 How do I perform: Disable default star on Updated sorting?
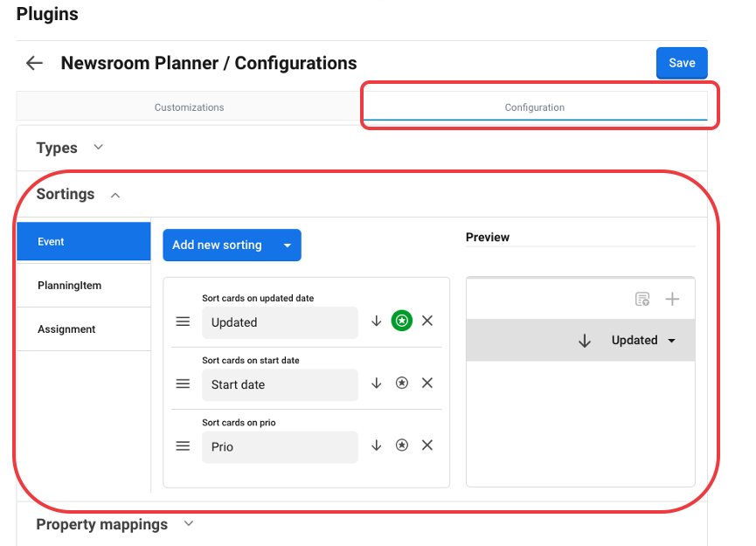pyautogui.click(x=401, y=321)
